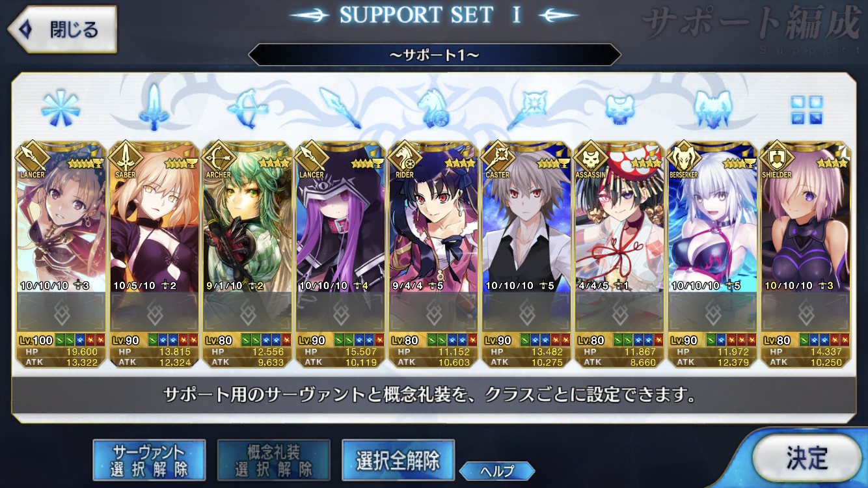The width and height of the screenshot is (868, 488).
Task: Select the Berserker class beast icon
Action: click(x=713, y=108)
